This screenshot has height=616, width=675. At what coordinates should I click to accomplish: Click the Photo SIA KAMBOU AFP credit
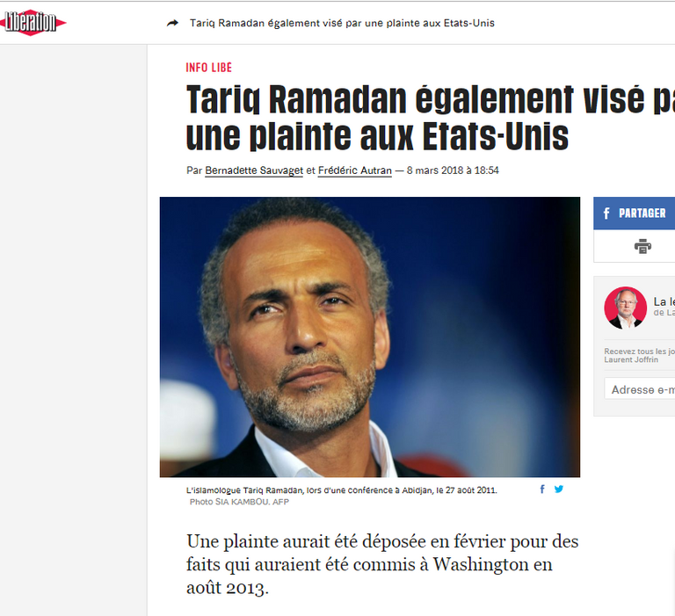239,502
